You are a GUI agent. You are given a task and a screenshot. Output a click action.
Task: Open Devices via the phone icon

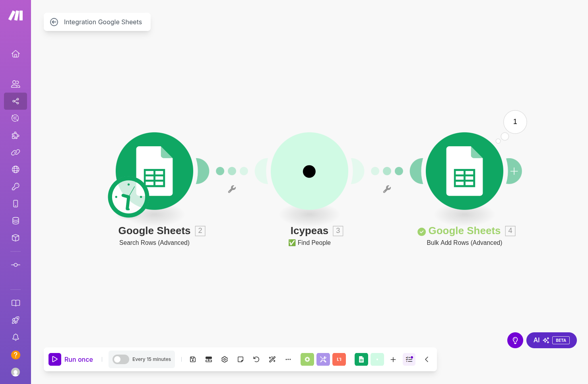pyautogui.click(x=16, y=204)
